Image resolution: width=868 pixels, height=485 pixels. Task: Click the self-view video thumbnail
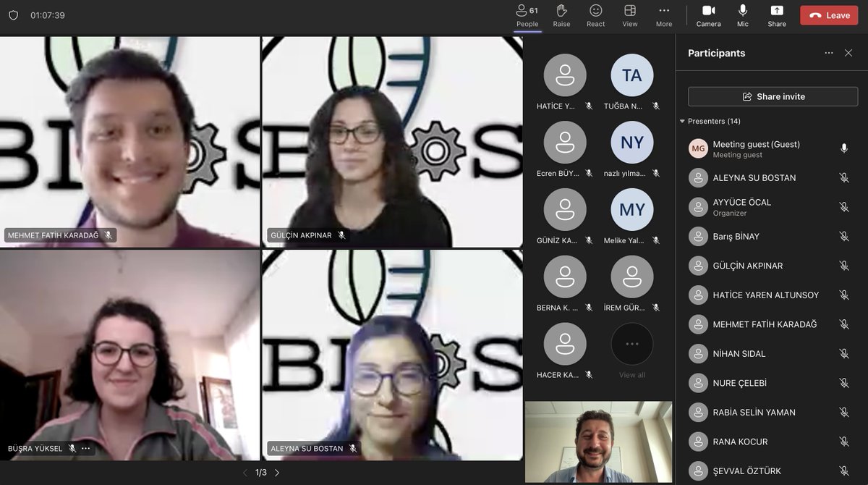598,442
